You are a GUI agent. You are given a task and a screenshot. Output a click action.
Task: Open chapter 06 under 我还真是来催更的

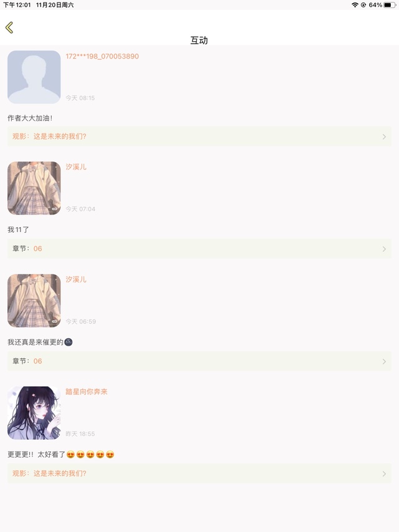click(199, 361)
